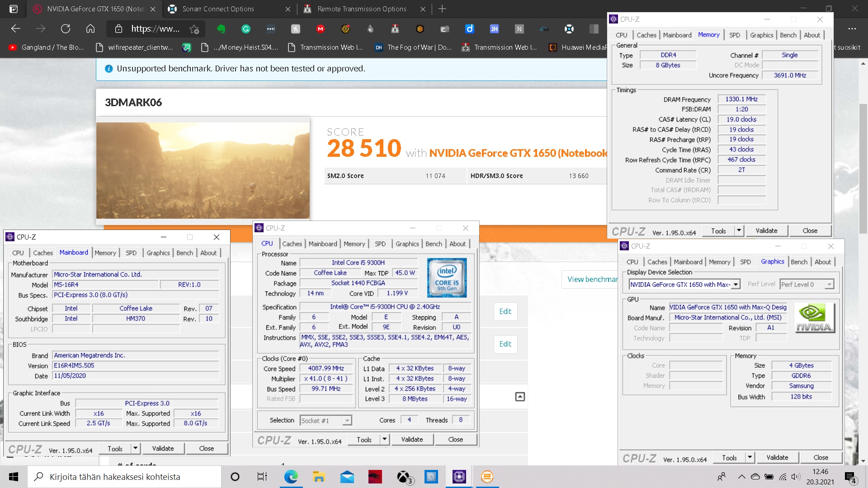Click Close button in the center CPU-Z window
Image resolution: width=868 pixels, height=488 pixels.
455,439
